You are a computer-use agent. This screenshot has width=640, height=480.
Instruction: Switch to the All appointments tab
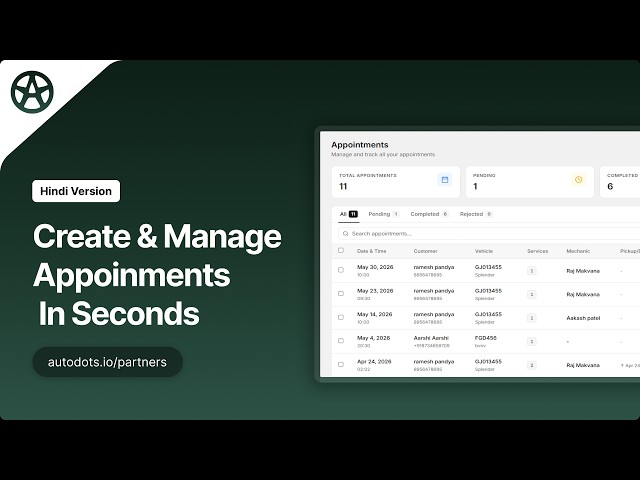point(349,214)
